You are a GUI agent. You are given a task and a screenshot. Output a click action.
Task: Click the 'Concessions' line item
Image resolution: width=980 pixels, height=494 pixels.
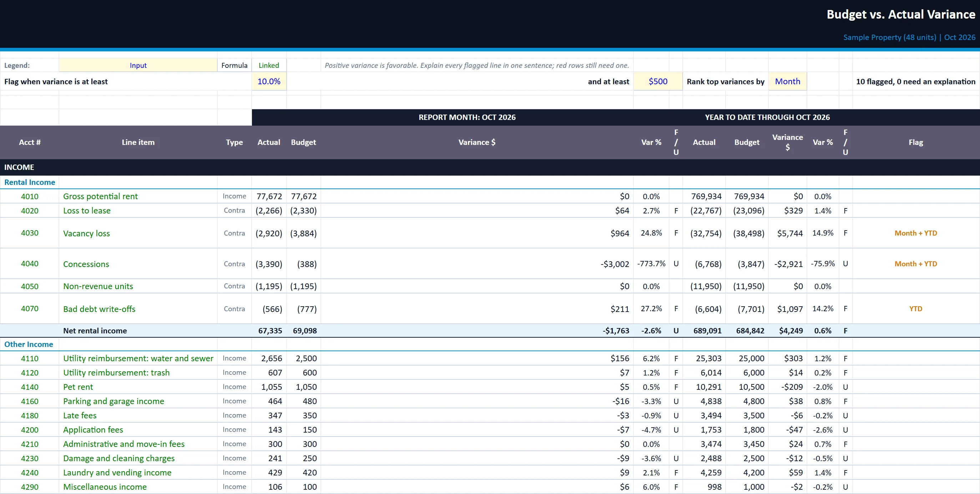[x=86, y=264]
